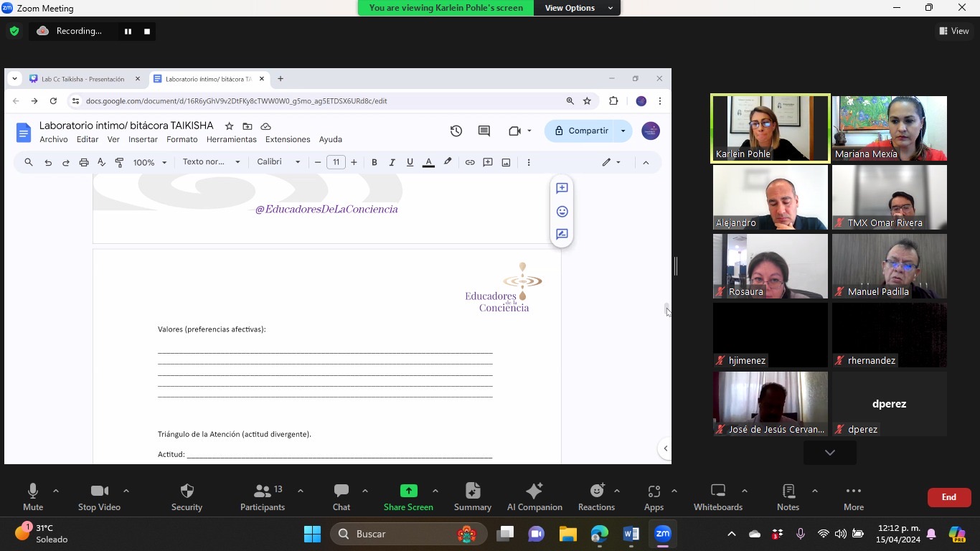
Task: Mute the microphone
Action: (x=33, y=496)
